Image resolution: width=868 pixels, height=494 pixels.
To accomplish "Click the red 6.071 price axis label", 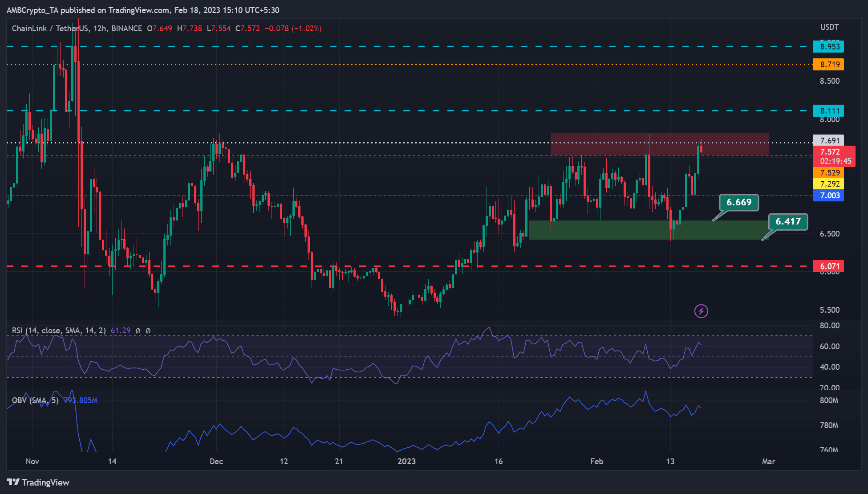I will (x=829, y=266).
